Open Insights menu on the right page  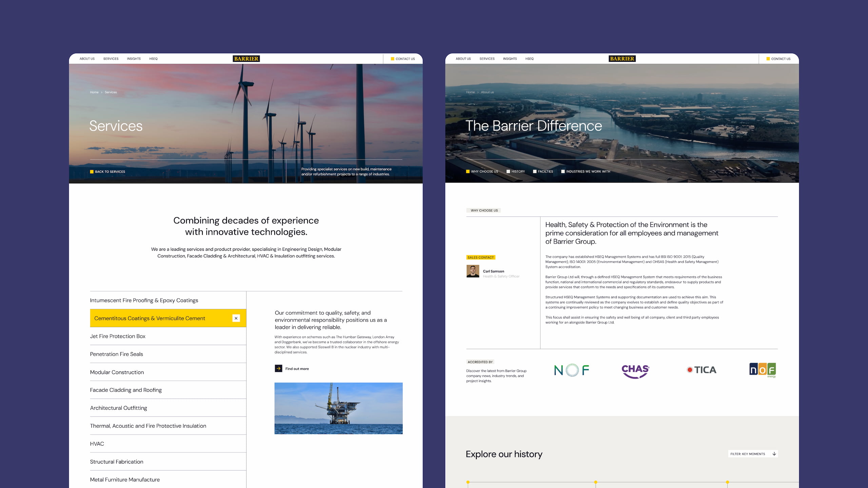[x=510, y=59]
